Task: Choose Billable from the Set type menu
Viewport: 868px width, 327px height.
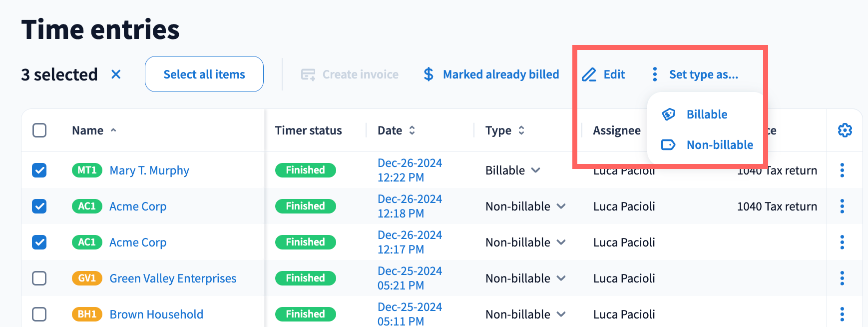Action: coord(706,114)
